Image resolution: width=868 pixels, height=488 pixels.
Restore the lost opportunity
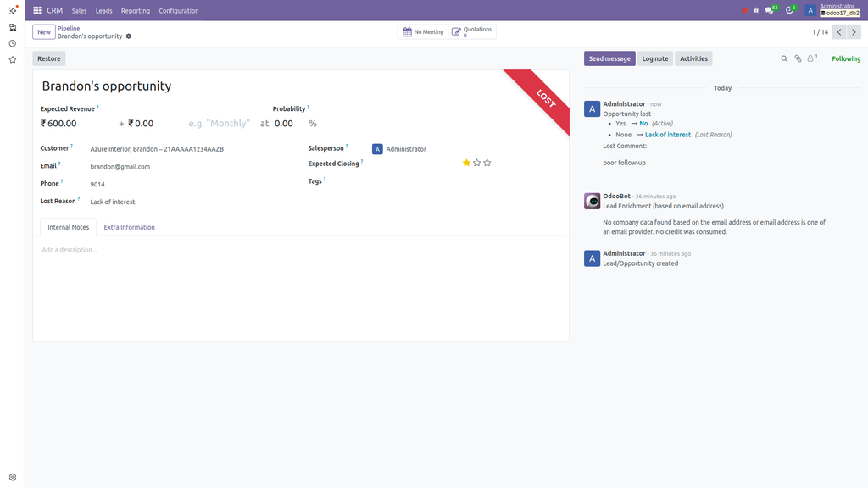(x=48, y=58)
